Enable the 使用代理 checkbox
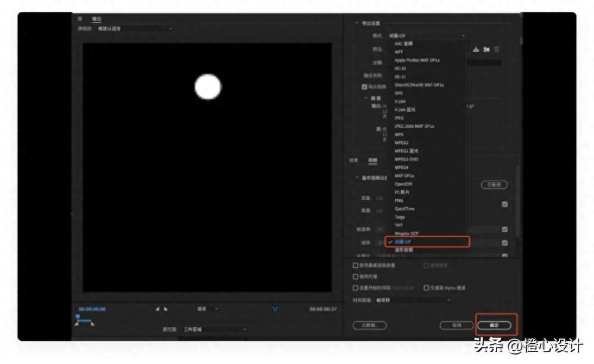The width and height of the screenshot is (594, 364). pos(355,277)
